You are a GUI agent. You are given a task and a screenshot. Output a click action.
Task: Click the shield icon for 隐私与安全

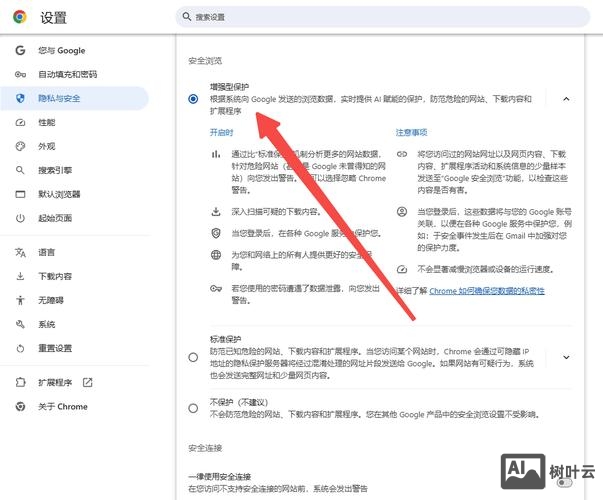tap(20, 98)
